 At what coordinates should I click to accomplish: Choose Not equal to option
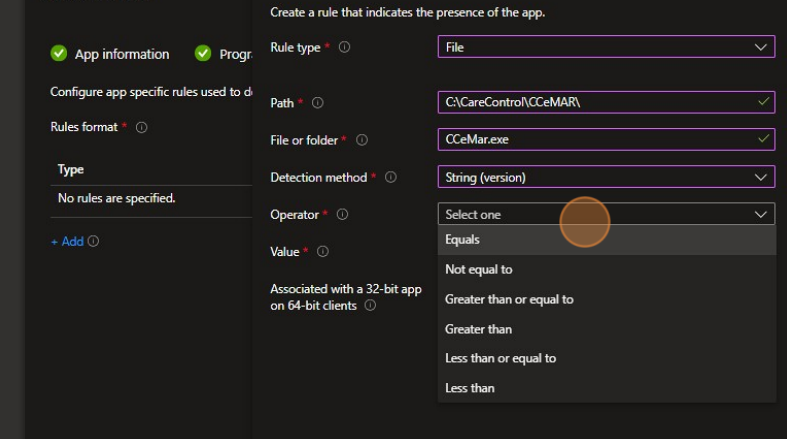coord(479,270)
